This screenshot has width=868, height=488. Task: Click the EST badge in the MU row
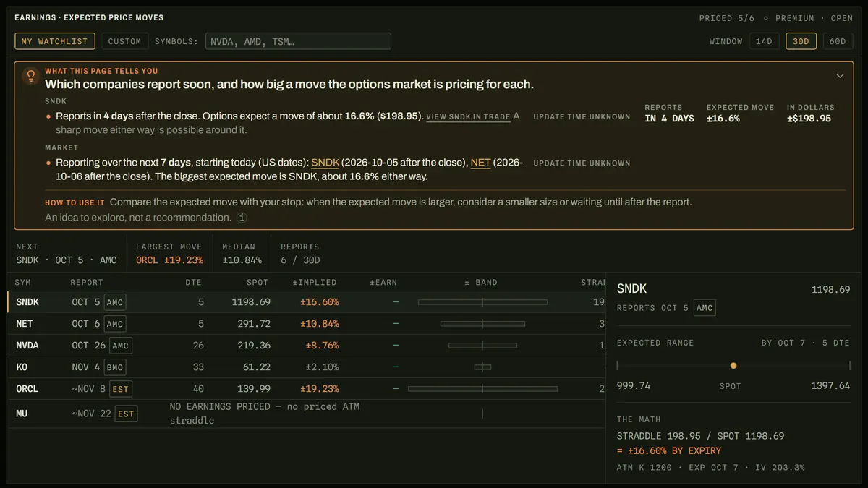click(126, 414)
